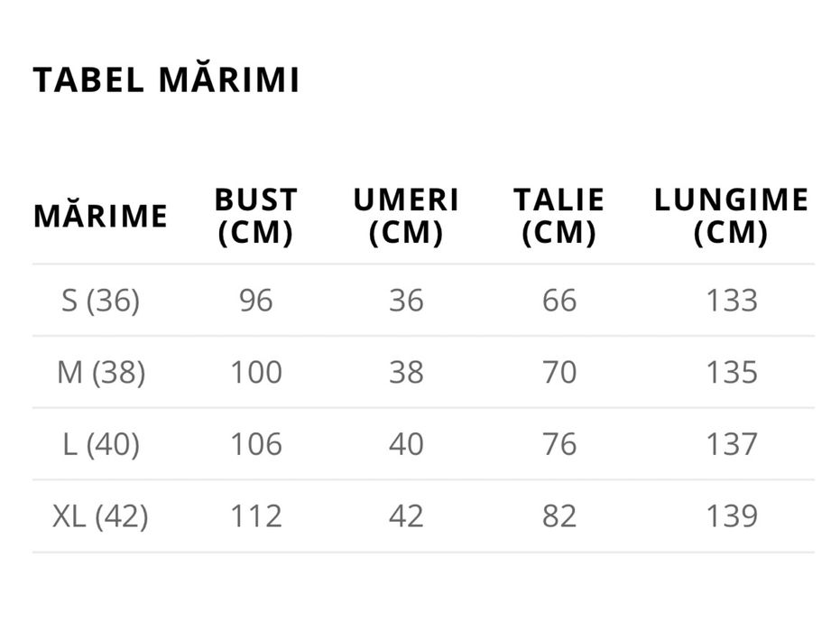
Task: Click length value 139 in the XL row
Action: point(732,516)
